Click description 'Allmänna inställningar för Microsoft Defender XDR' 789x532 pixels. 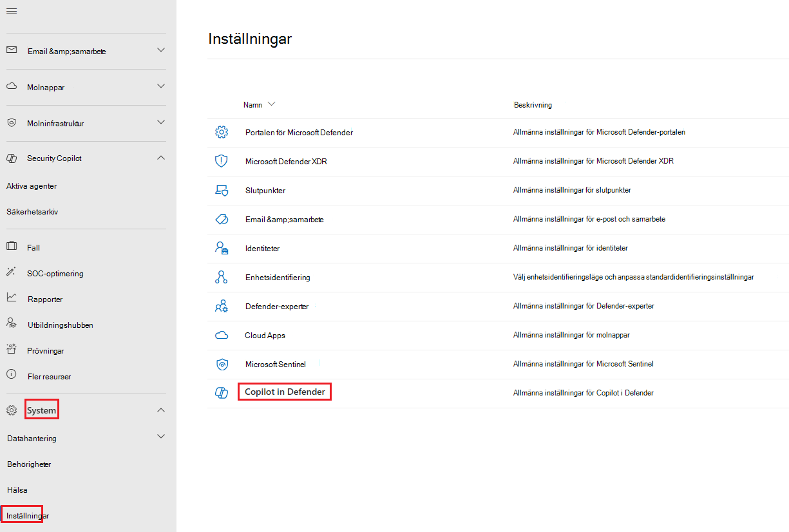pyautogui.click(x=593, y=161)
